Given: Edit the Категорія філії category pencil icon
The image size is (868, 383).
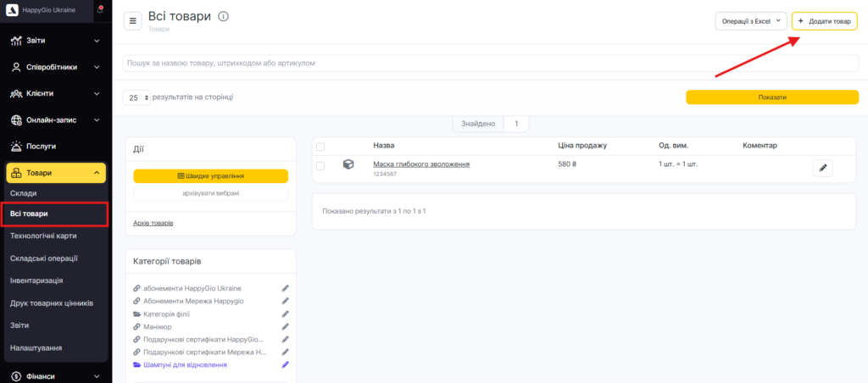Looking at the screenshot, I should (286, 314).
